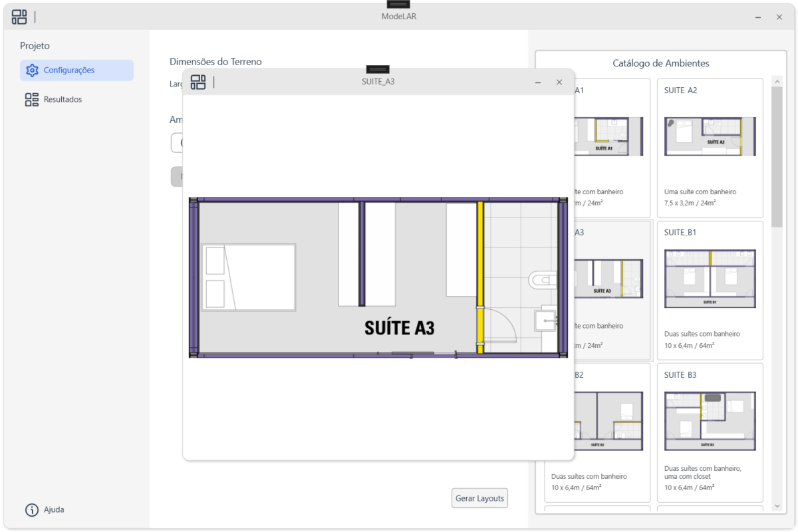This screenshot has width=798, height=532.
Task: Click the ModeLAR logo icon in main title bar
Action: (x=19, y=17)
